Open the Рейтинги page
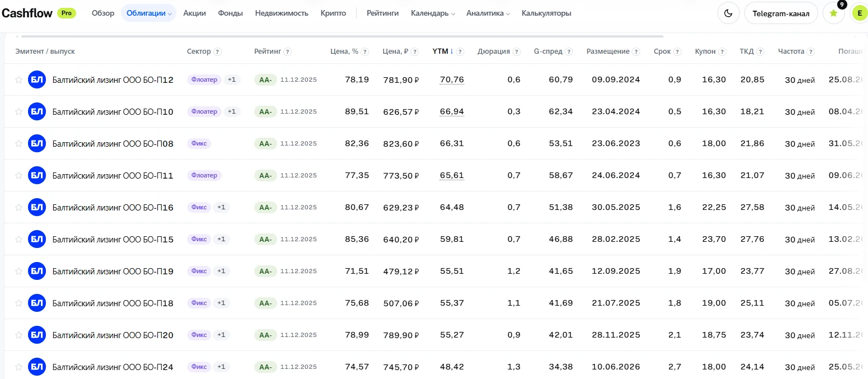The width and height of the screenshot is (868, 379). (382, 13)
